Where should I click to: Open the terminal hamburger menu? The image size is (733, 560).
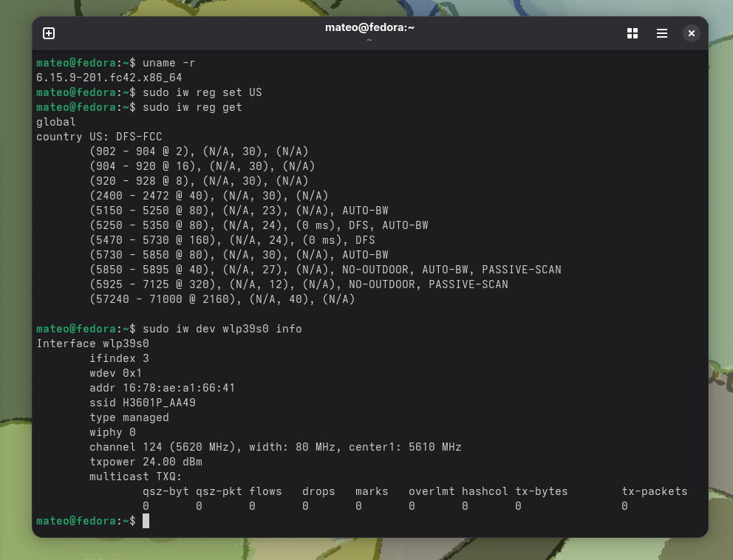(661, 33)
